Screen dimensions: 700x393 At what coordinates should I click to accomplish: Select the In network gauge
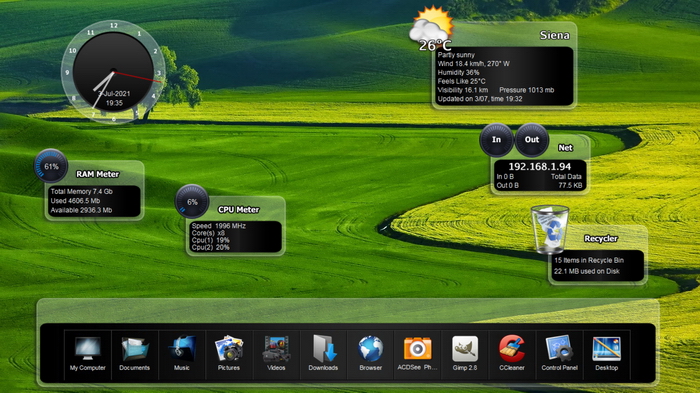coord(496,140)
